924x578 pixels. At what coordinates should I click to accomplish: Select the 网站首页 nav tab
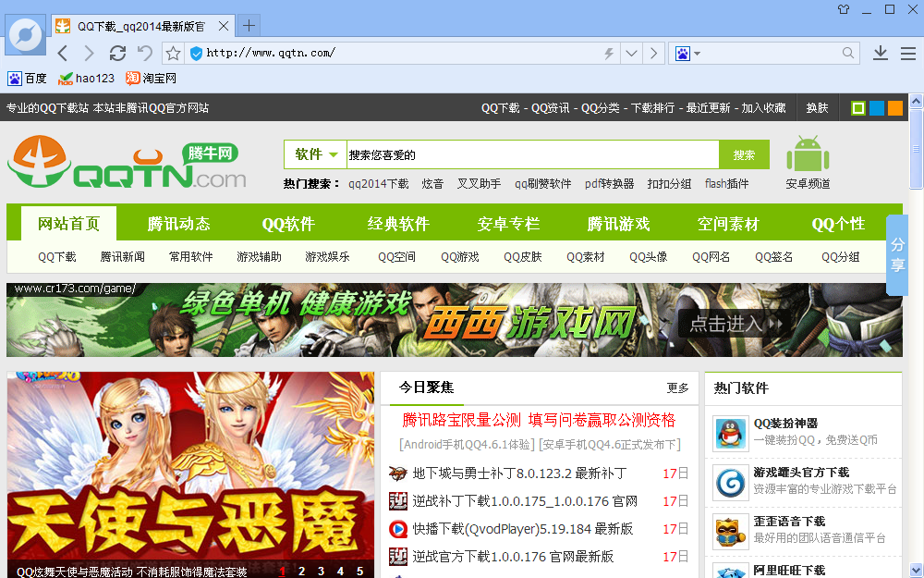tap(69, 224)
